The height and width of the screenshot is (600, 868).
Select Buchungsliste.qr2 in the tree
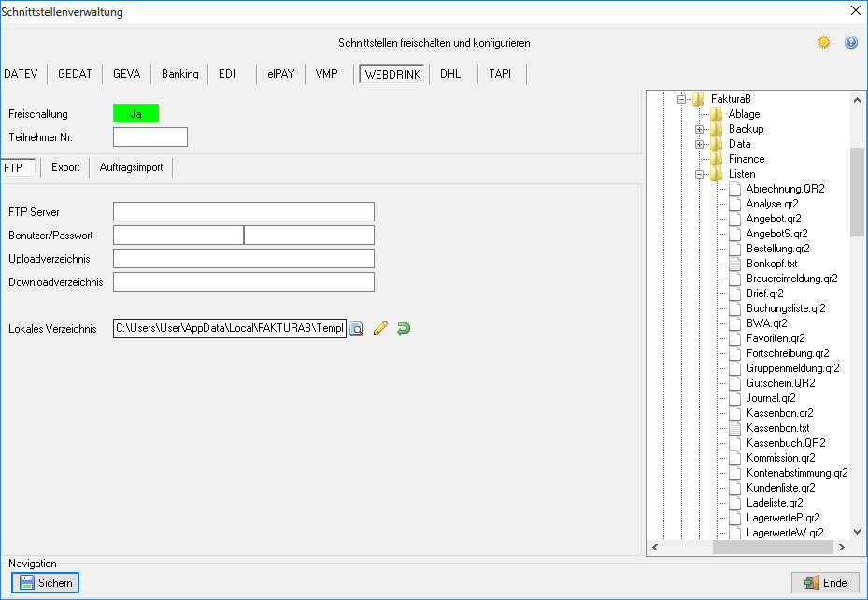(x=786, y=308)
